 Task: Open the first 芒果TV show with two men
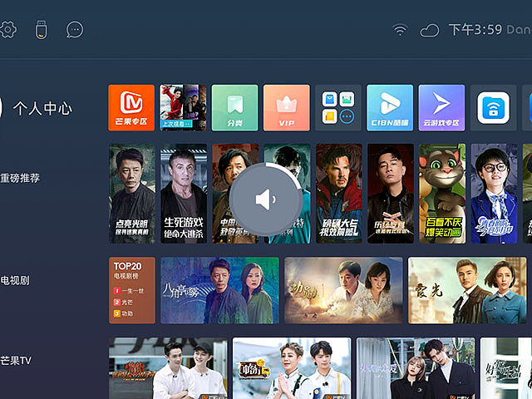point(168,368)
